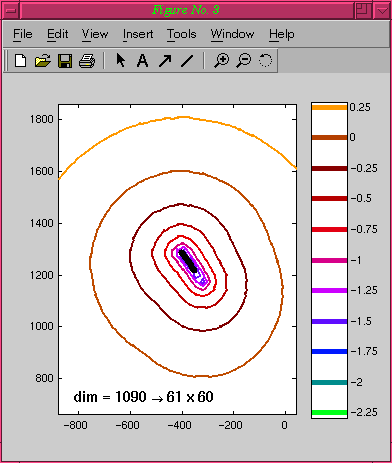Image resolution: width=392 pixels, height=463 pixels.
Task: Activate the Rotate 3D tool
Action: (x=265, y=60)
